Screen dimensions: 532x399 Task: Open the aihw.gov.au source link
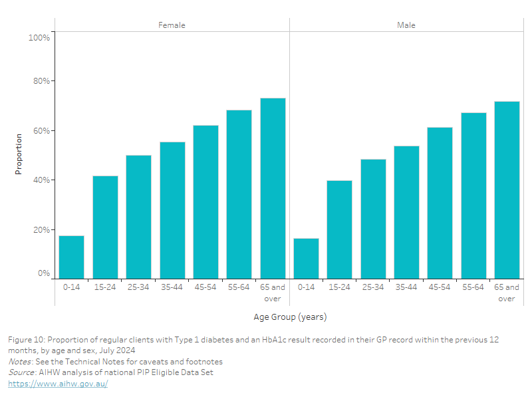coord(58,384)
